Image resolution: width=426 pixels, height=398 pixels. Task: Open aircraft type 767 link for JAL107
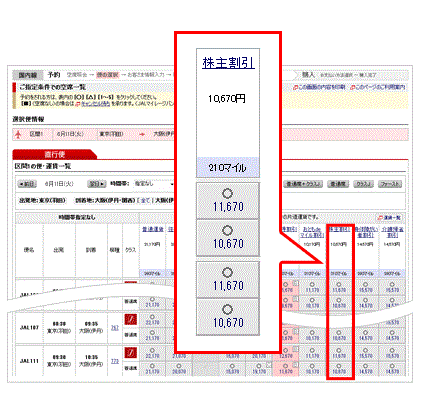coord(115,328)
